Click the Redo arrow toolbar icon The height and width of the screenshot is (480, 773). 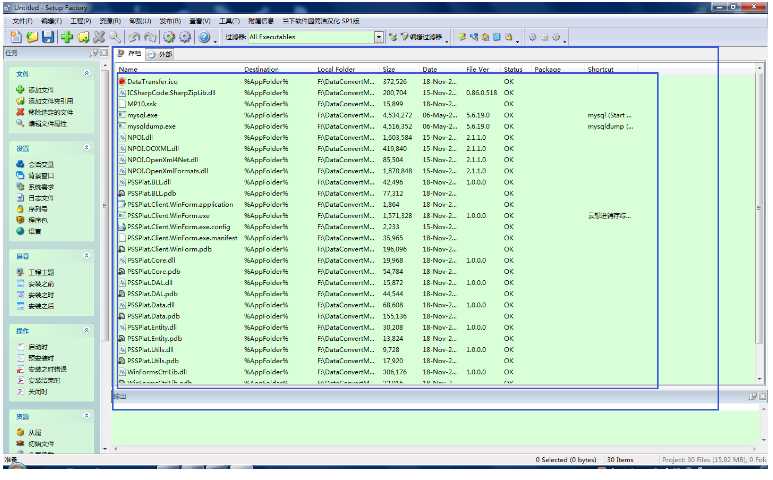(150, 37)
